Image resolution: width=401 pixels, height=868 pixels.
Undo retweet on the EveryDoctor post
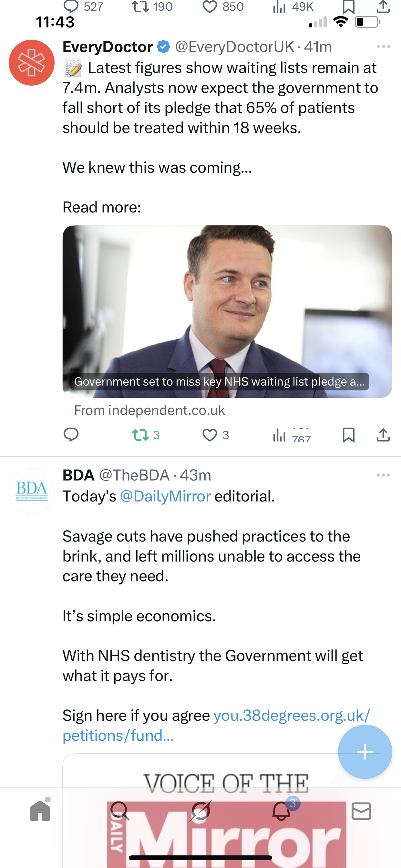click(141, 435)
